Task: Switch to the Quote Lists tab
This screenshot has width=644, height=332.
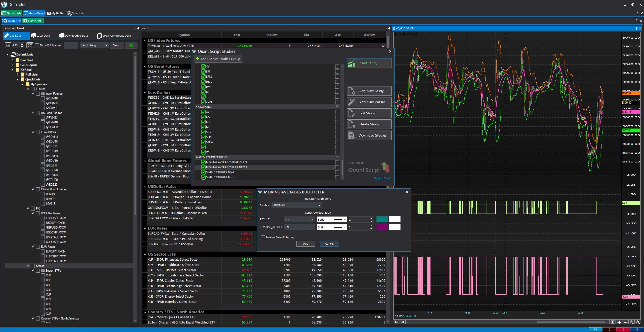Action: pyautogui.click(x=12, y=13)
